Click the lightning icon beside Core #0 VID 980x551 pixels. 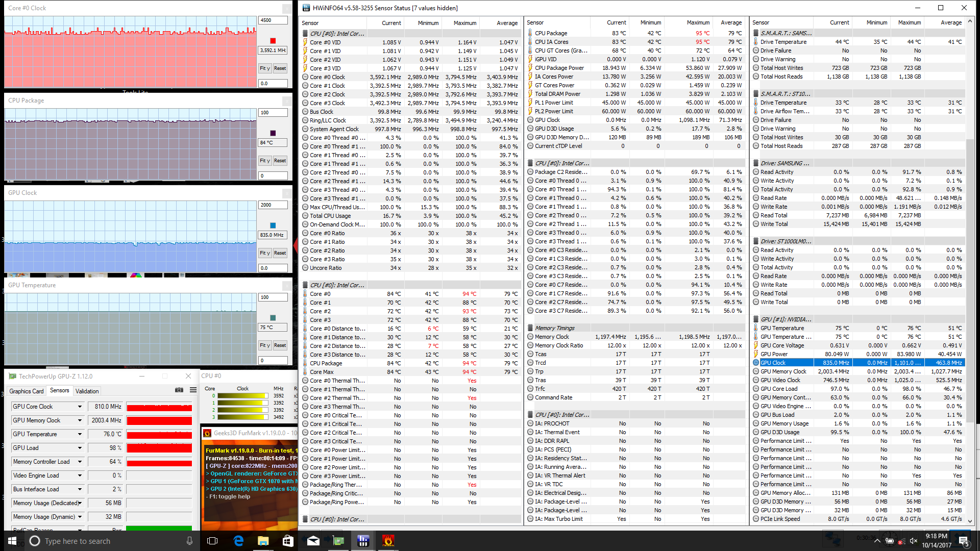pyautogui.click(x=305, y=42)
